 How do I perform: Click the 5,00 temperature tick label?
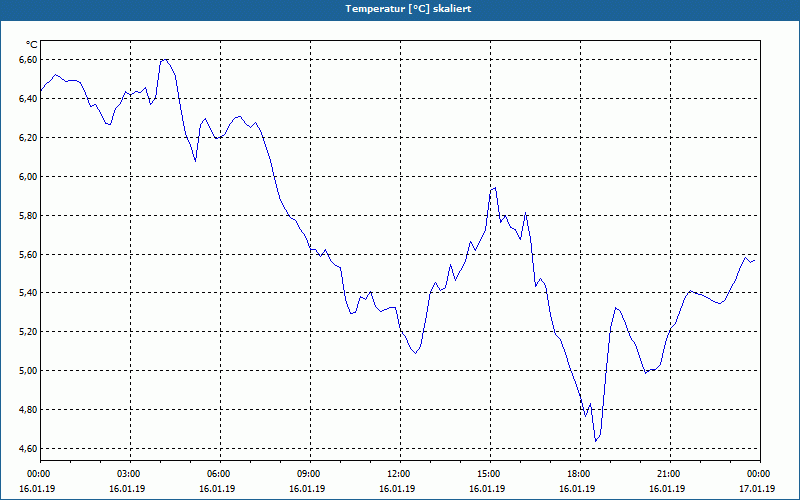[28, 370]
